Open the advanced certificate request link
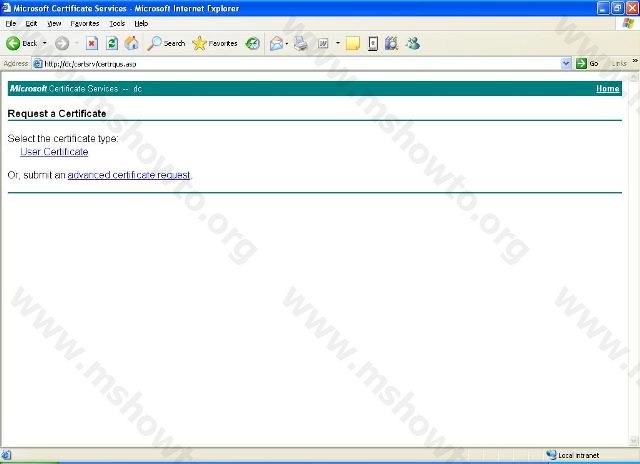Screen dimensions: 640x464 [129, 175]
